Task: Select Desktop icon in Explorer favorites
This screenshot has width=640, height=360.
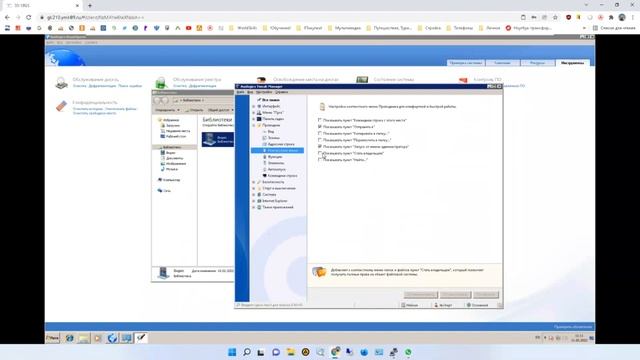Action: (x=162, y=136)
